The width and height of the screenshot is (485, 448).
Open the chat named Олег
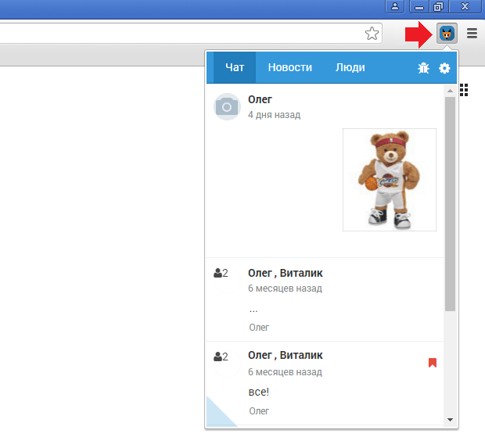click(x=325, y=170)
